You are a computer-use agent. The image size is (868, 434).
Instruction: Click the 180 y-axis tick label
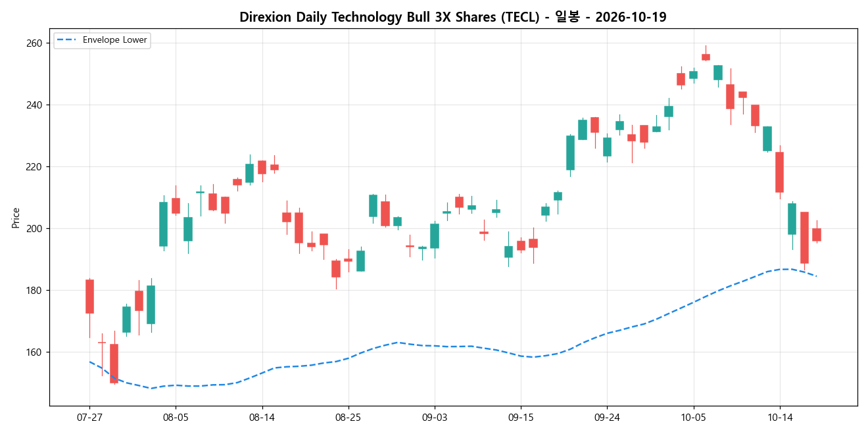pos(34,291)
